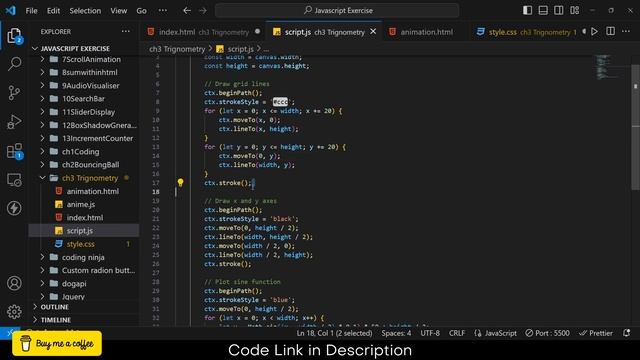640x360 pixels.
Task: Open the Edit menu
Action: 53,11
